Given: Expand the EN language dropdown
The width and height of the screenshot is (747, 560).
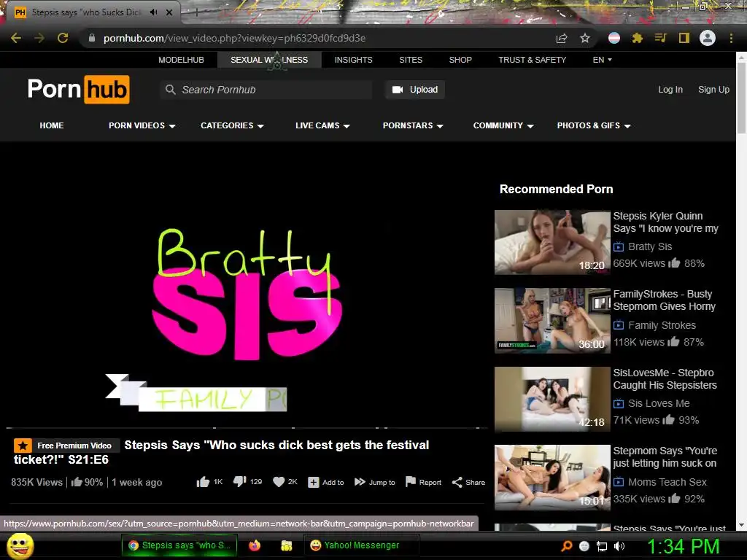Looking at the screenshot, I should 602,60.
